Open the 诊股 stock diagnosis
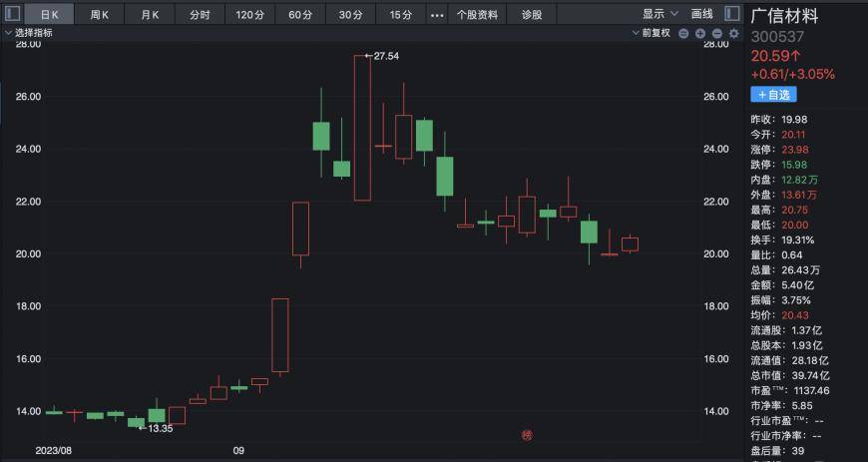Viewport: 868px width, 462px height. 532,15
